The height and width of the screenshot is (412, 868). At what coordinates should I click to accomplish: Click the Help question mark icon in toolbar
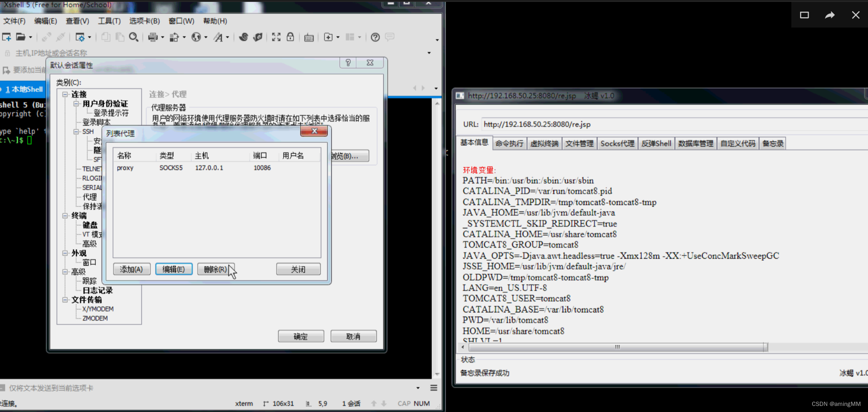coord(375,37)
